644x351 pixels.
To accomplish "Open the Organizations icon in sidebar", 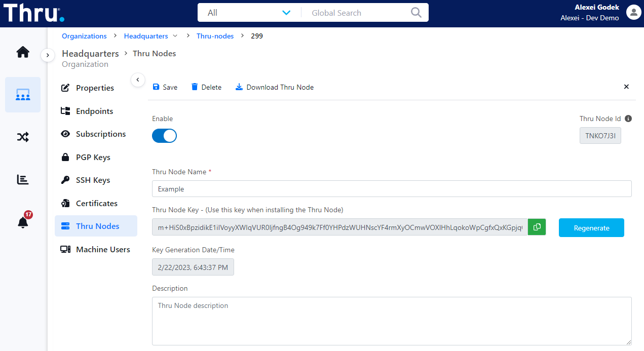I will click(23, 95).
